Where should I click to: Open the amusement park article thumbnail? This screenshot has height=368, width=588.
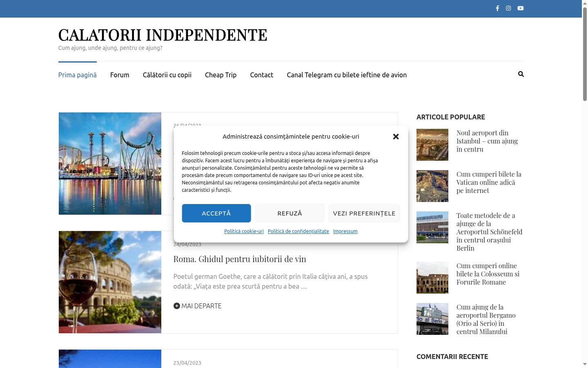point(110,164)
